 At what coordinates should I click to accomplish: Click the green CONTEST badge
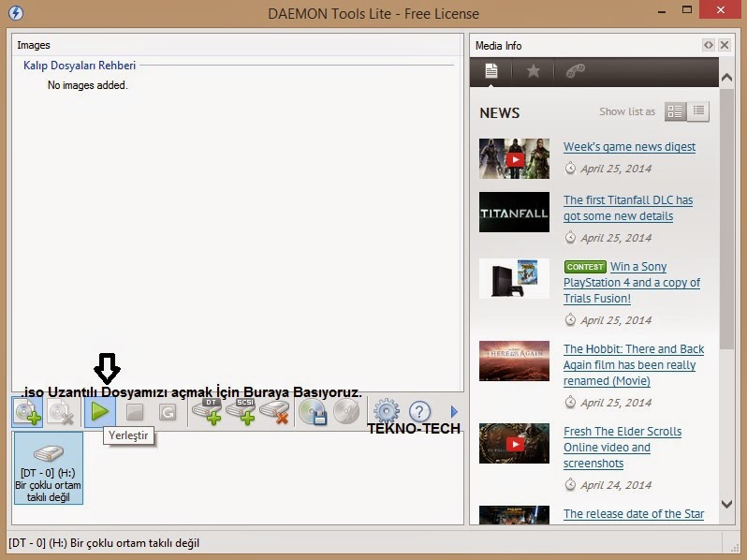(585, 267)
